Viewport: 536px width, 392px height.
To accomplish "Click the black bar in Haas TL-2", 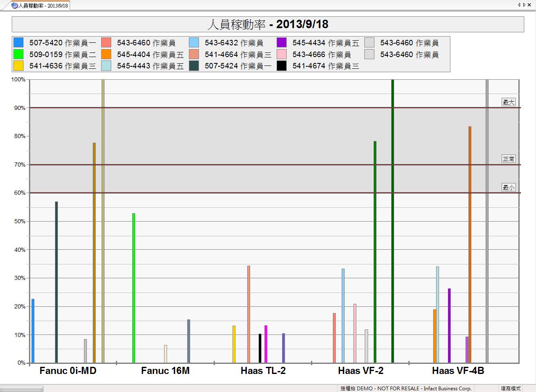I will coord(260,348).
